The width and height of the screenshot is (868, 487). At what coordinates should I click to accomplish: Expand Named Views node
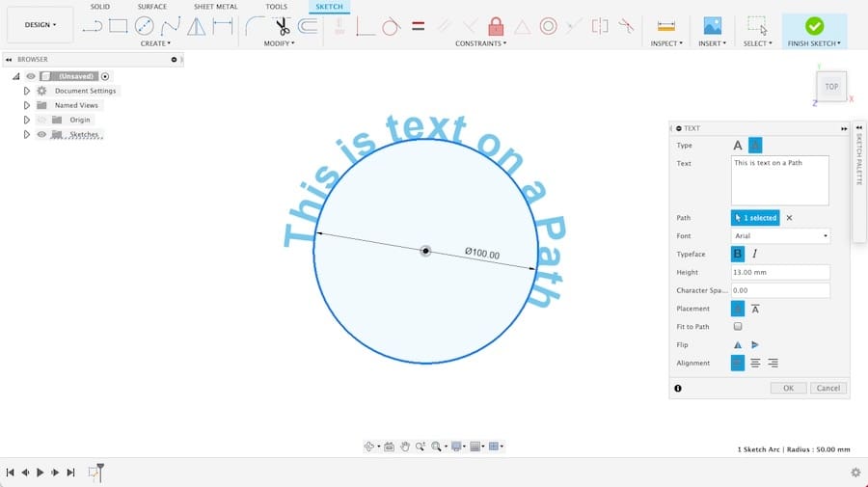pos(27,105)
